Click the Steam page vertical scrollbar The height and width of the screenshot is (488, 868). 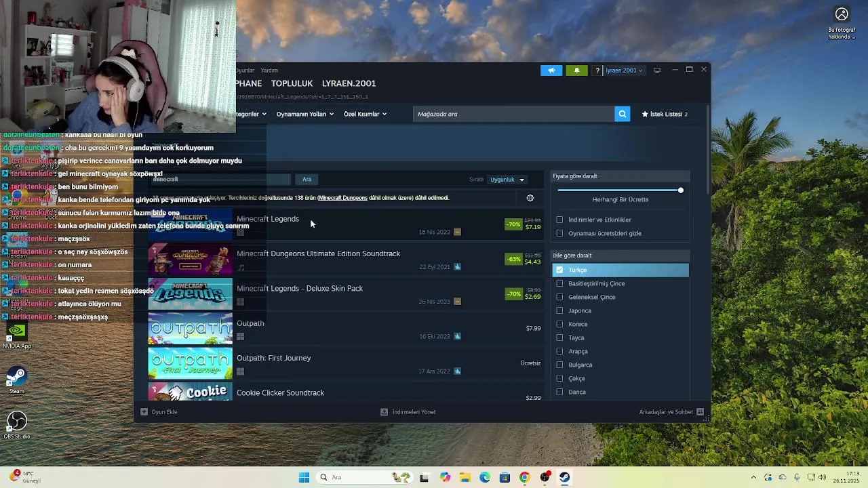click(707, 149)
